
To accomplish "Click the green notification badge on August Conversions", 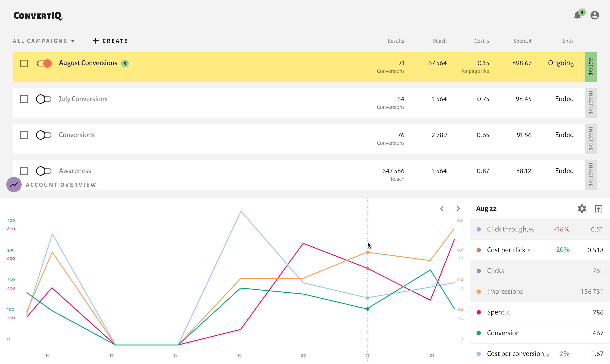I will click(x=125, y=63).
